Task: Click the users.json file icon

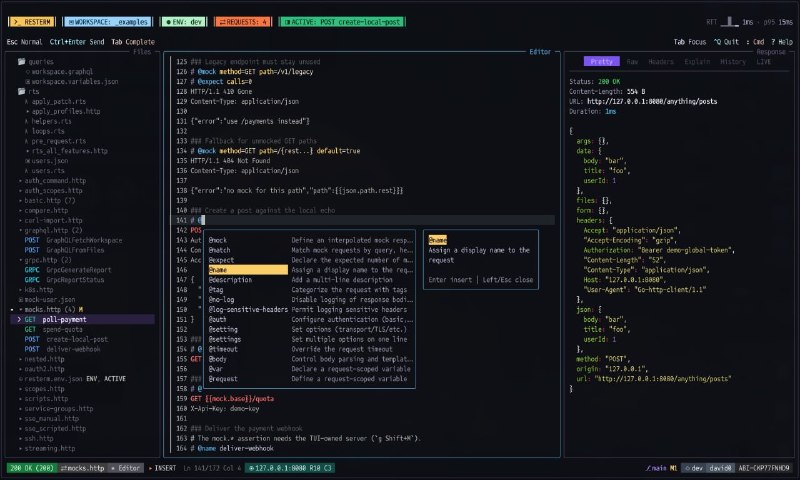Action: [x=28, y=161]
